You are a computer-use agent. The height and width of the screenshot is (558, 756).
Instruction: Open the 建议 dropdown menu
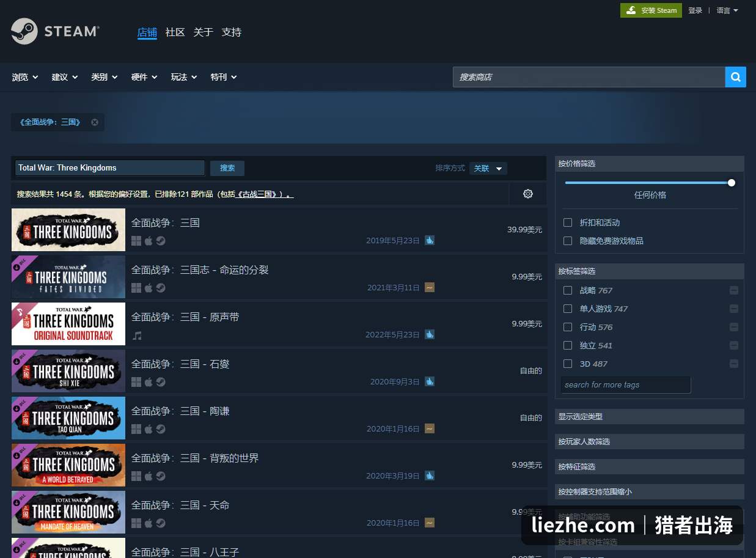click(x=65, y=77)
